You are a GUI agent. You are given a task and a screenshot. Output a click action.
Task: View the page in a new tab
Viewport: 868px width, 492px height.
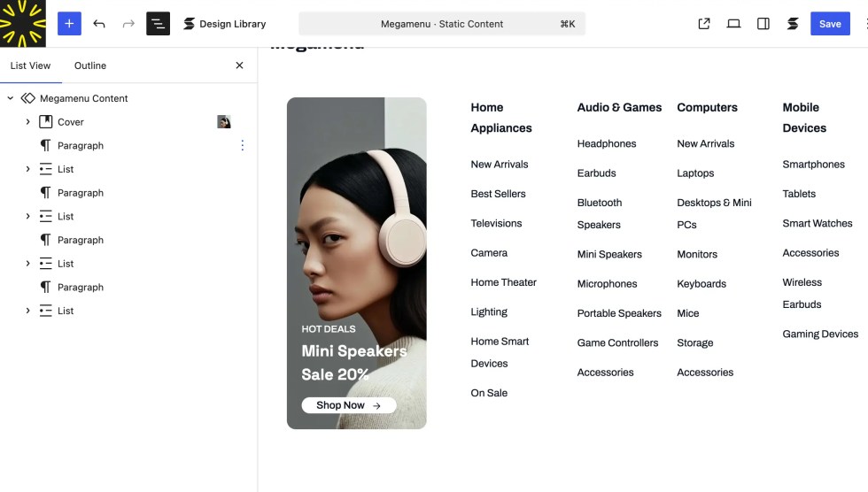704,24
